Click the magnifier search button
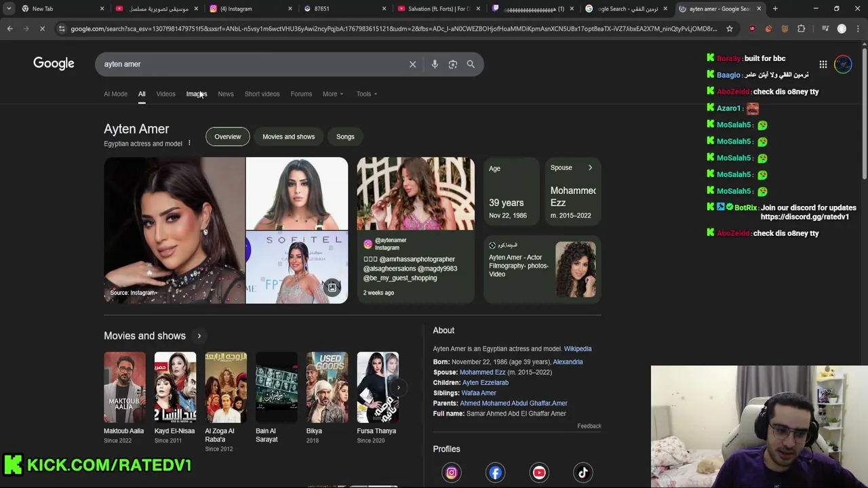This screenshot has height=488, width=868. (471, 64)
